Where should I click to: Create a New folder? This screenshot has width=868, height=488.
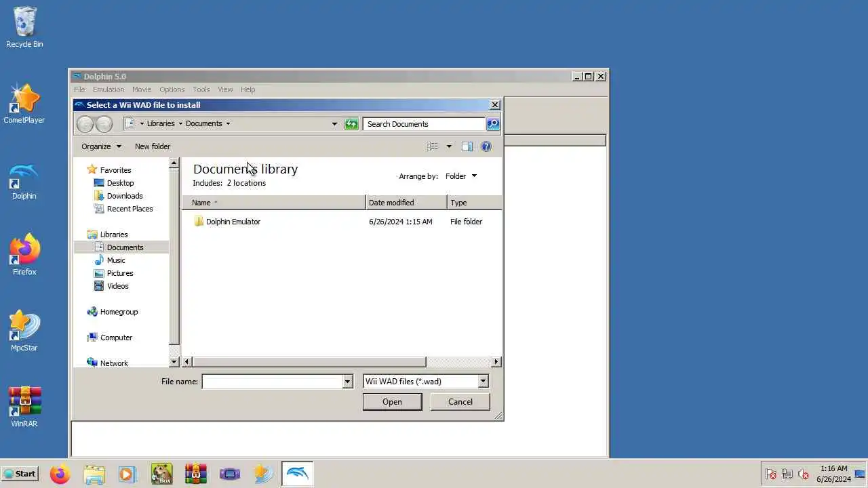tap(153, 146)
